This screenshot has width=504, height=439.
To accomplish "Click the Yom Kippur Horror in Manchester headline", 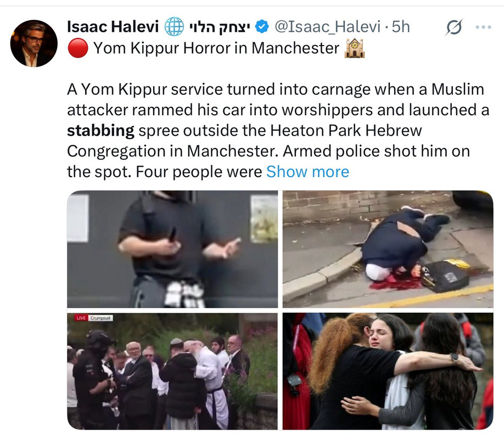I will (216, 48).
